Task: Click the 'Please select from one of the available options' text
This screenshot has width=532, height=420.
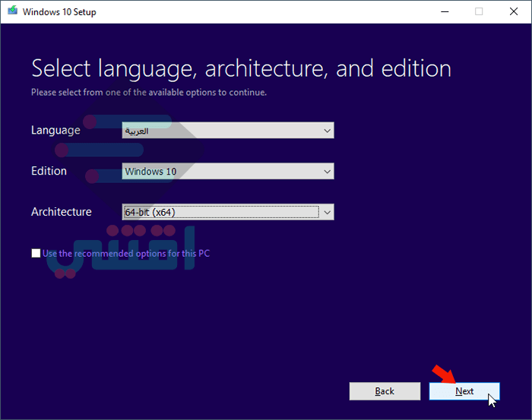Action: coord(149,93)
